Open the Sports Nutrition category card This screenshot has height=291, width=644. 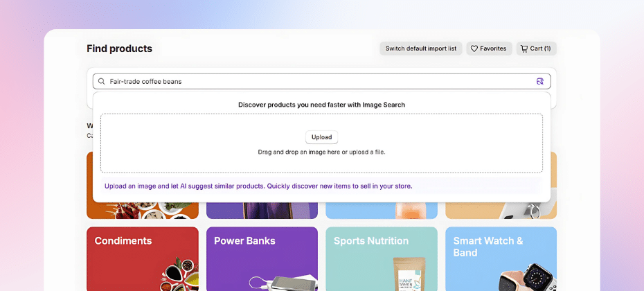click(x=382, y=259)
